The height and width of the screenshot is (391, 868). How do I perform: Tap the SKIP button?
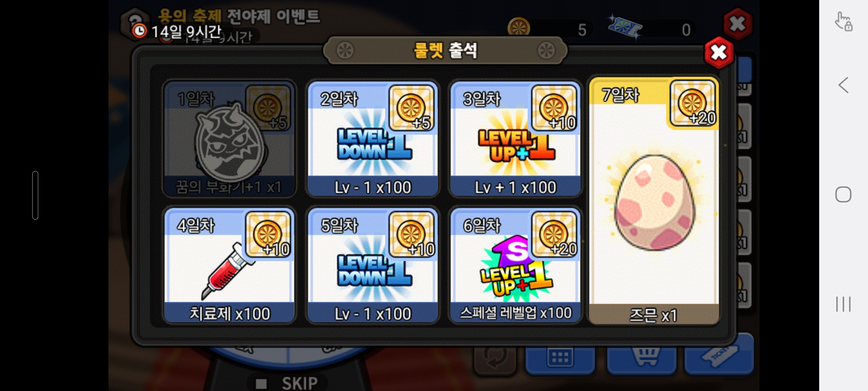(x=288, y=382)
